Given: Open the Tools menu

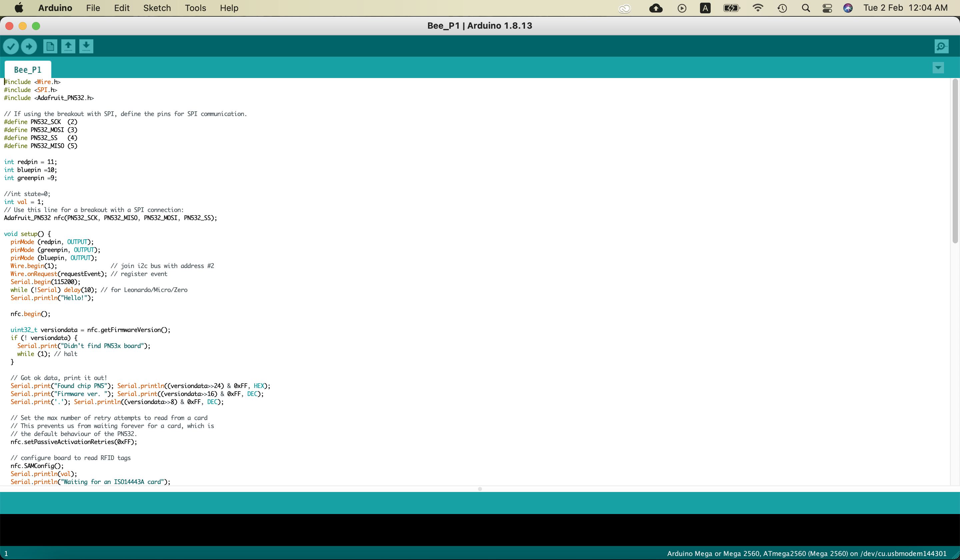Looking at the screenshot, I should [x=195, y=8].
